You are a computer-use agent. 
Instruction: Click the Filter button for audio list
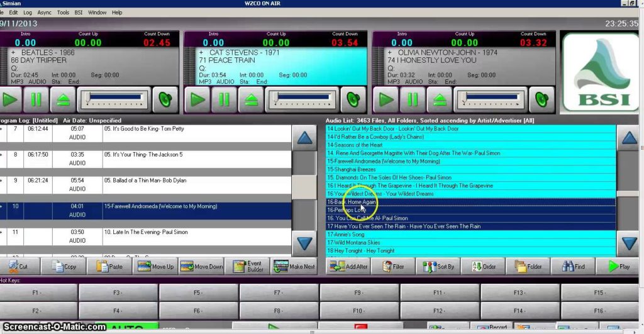tap(392, 266)
